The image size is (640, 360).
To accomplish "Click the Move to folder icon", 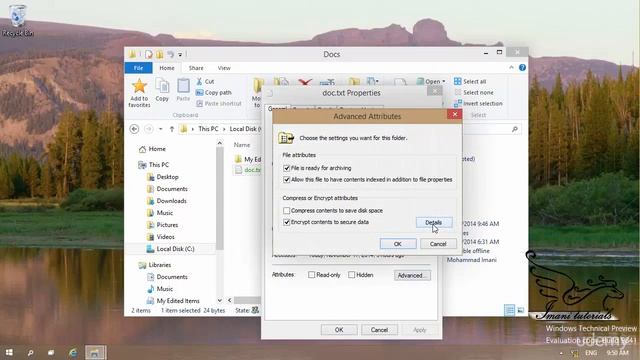I will pyautogui.click(x=257, y=86).
